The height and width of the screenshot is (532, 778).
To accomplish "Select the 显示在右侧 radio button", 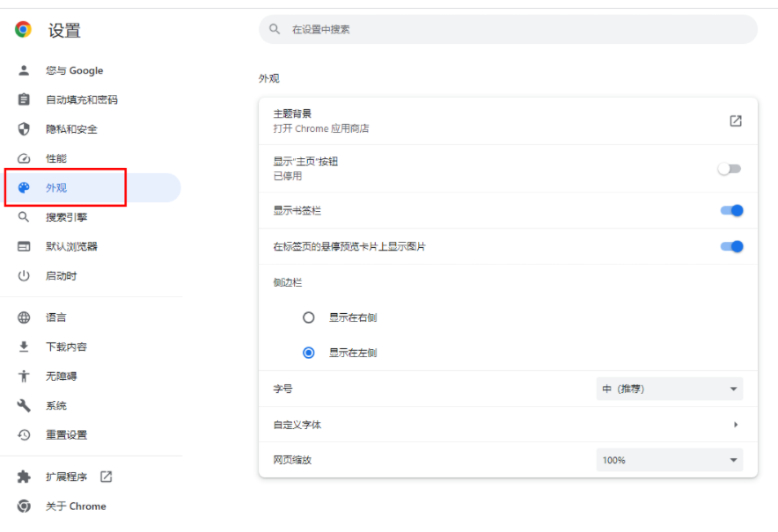I will [x=309, y=317].
